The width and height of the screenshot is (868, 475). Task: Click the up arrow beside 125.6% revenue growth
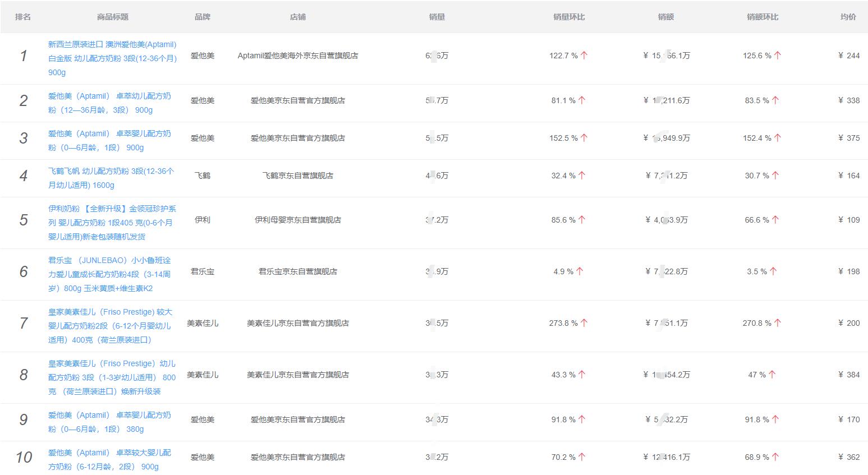click(x=777, y=55)
